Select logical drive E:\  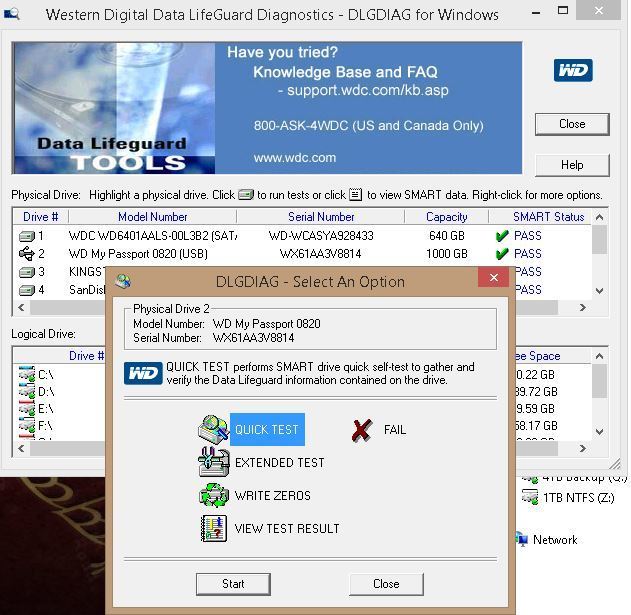pyautogui.click(x=37, y=409)
